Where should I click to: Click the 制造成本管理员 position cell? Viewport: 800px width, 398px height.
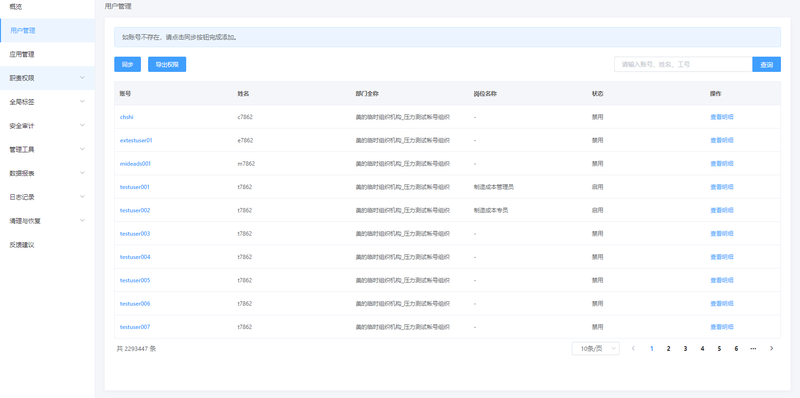pos(493,187)
